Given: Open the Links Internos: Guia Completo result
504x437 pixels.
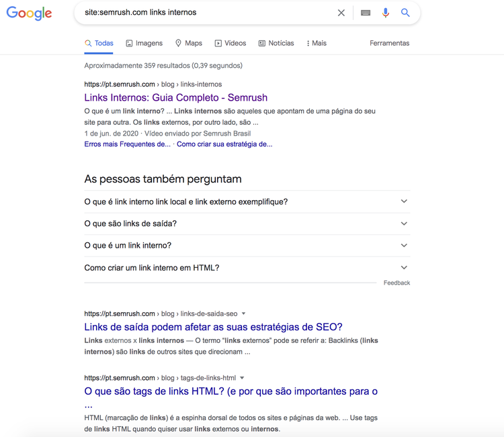Looking at the screenshot, I should (x=176, y=97).
